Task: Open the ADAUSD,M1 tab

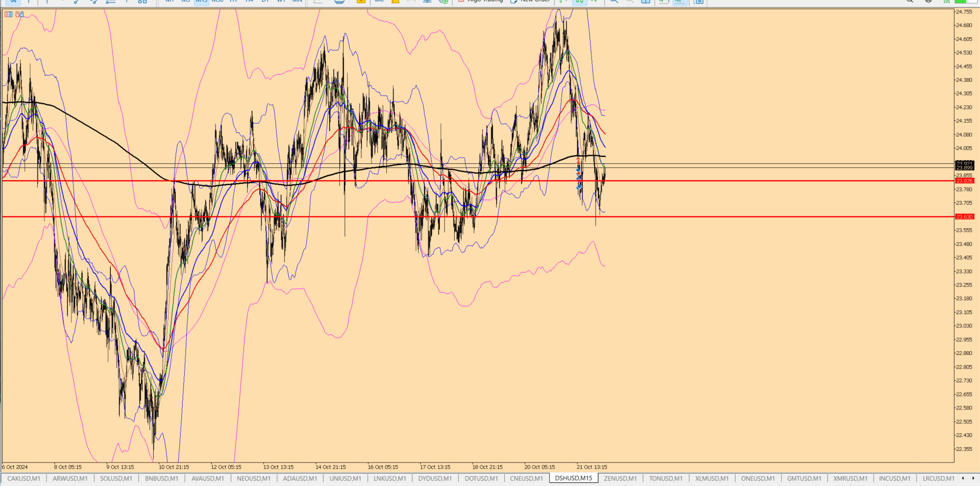Action: 300,478
